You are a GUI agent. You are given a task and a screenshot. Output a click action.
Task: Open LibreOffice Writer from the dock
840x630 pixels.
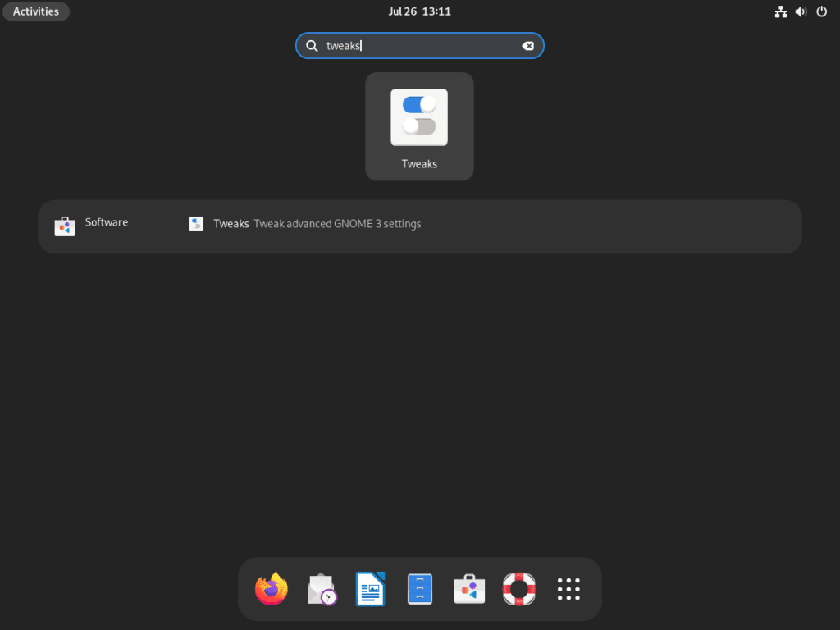point(370,588)
